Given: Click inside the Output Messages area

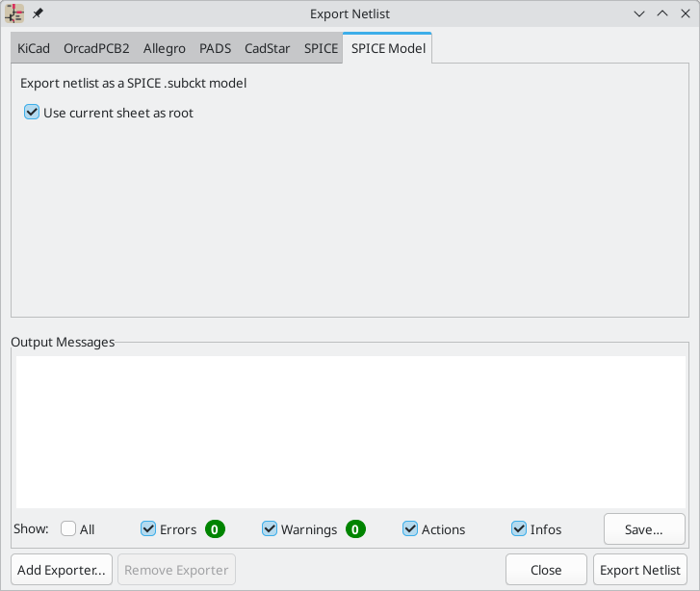Looking at the screenshot, I should [350, 431].
